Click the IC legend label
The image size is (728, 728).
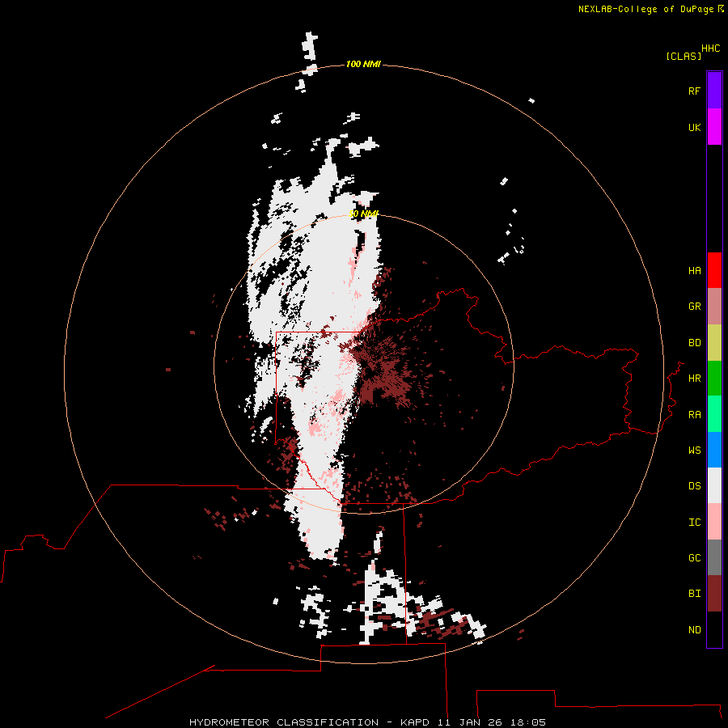tap(694, 523)
